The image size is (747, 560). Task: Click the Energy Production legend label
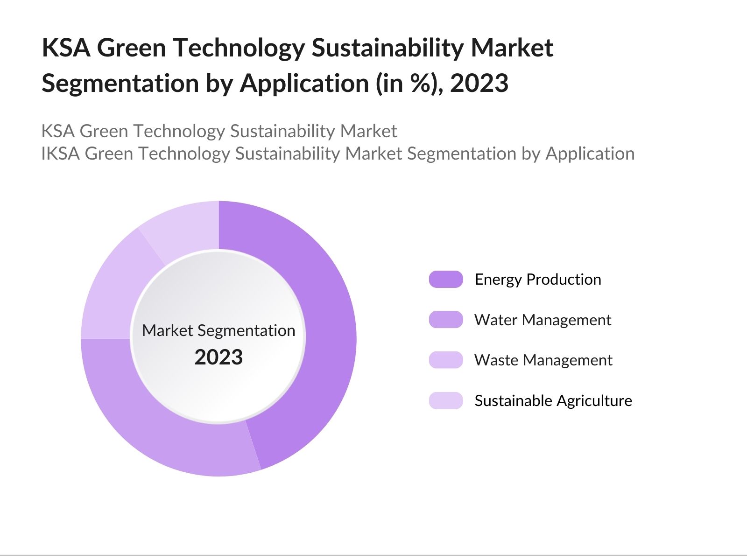[x=538, y=279]
